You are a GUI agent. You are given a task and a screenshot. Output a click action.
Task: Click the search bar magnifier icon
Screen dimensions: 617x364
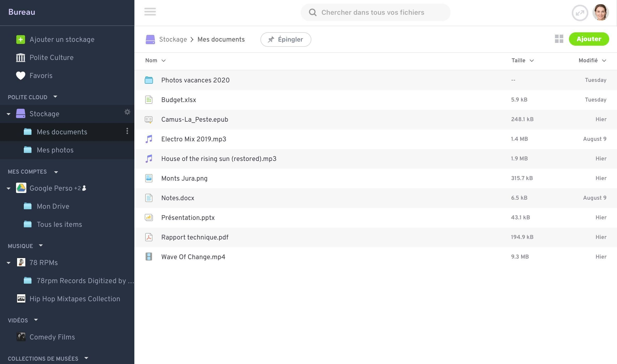pos(312,12)
